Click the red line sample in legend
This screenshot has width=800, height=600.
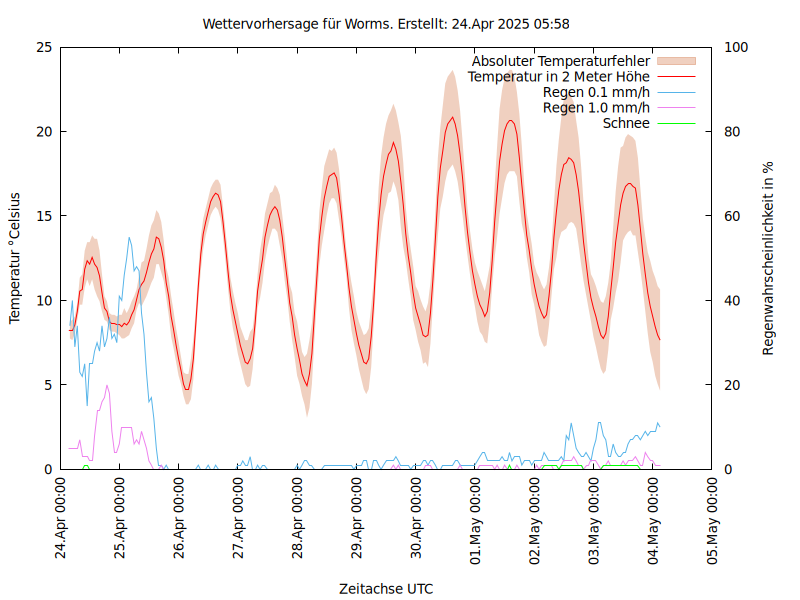click(677, 77)
